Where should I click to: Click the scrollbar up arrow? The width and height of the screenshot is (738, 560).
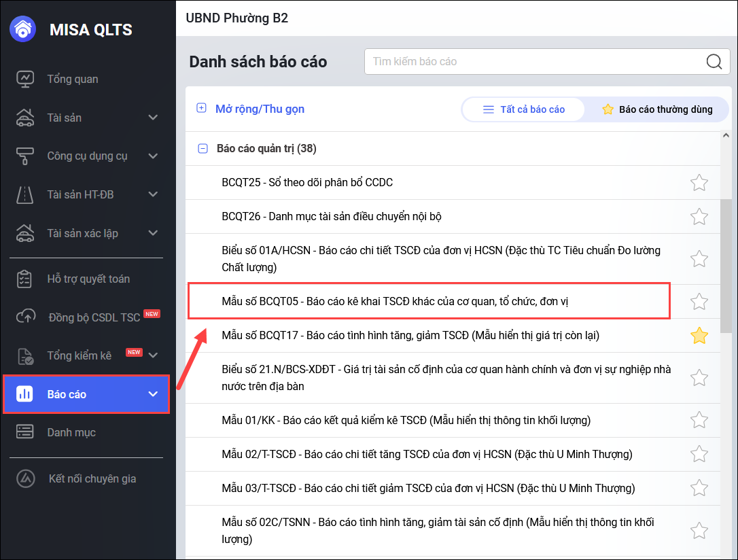pyautogui.click(x=726, y=135)
